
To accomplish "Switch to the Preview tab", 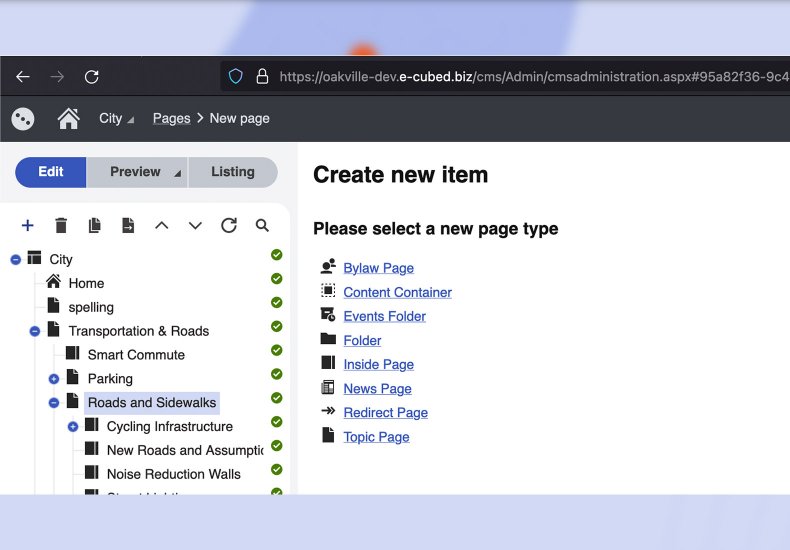I will (x=136, y=172).
